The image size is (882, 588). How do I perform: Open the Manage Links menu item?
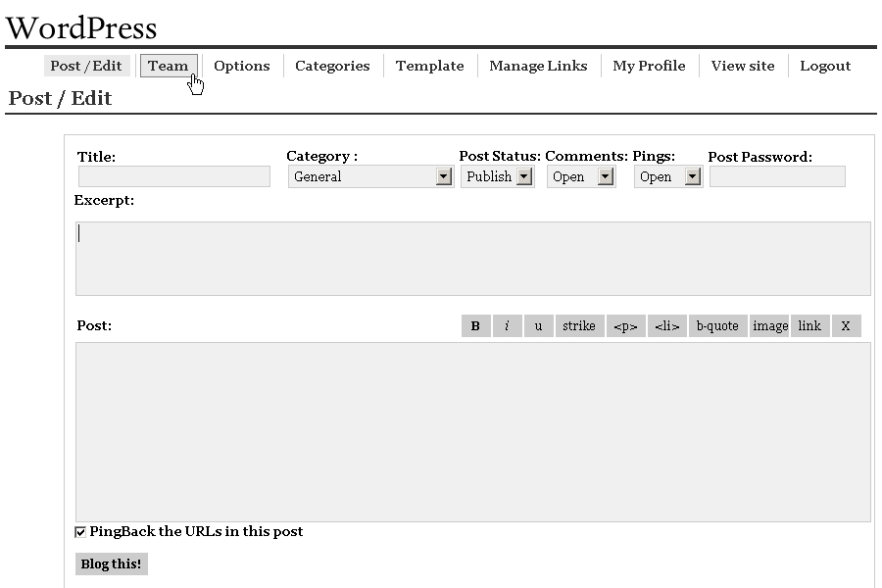click(x=538, y=66)
